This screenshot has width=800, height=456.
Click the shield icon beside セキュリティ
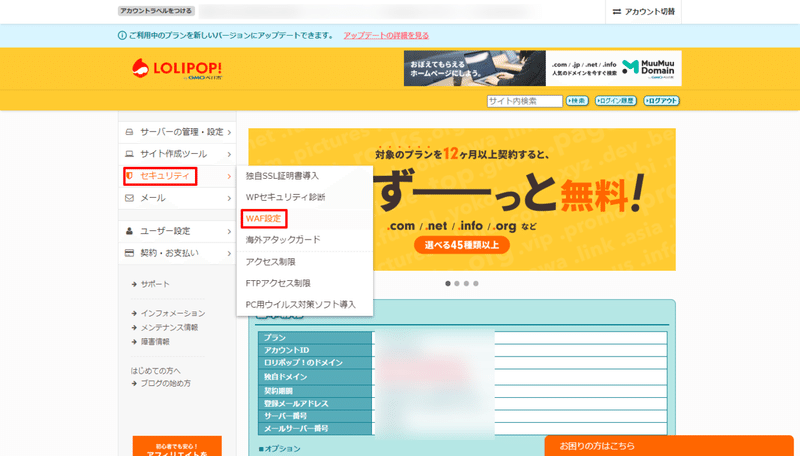point(130,176)
